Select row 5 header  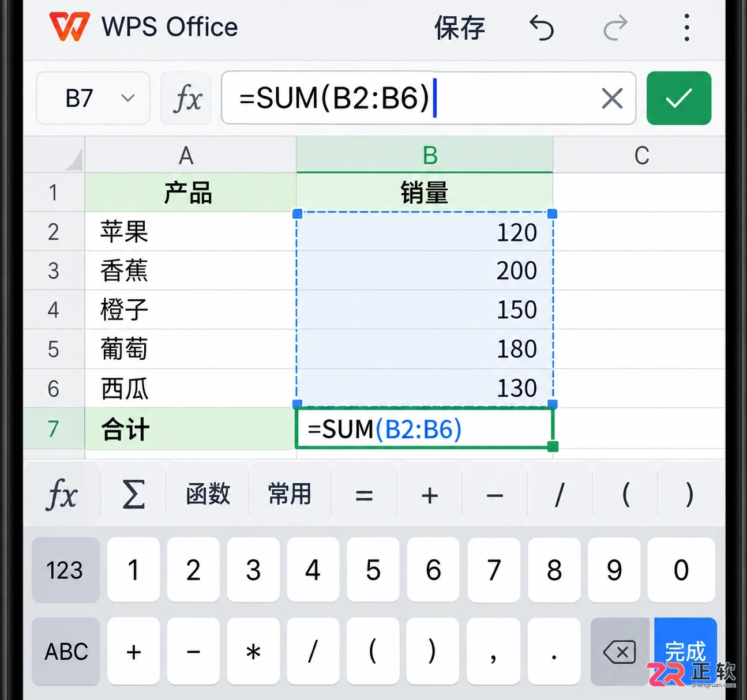pyautogui.click(x=54, y=349)
